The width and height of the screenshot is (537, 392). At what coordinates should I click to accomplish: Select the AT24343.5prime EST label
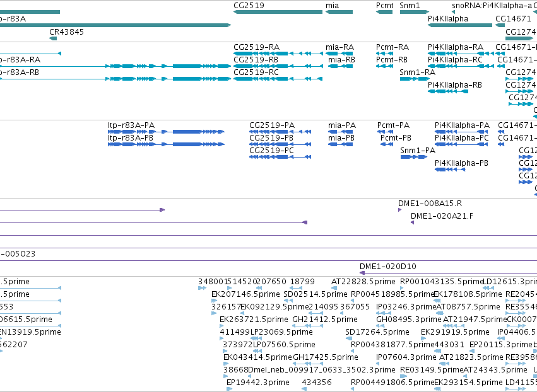(x=495, y=370)
